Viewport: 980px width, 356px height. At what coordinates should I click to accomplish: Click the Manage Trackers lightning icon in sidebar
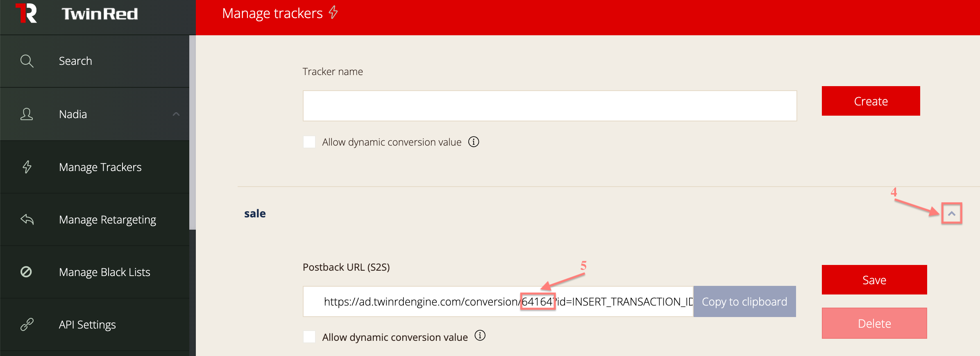pyautogui.click(x=27, y=167)
